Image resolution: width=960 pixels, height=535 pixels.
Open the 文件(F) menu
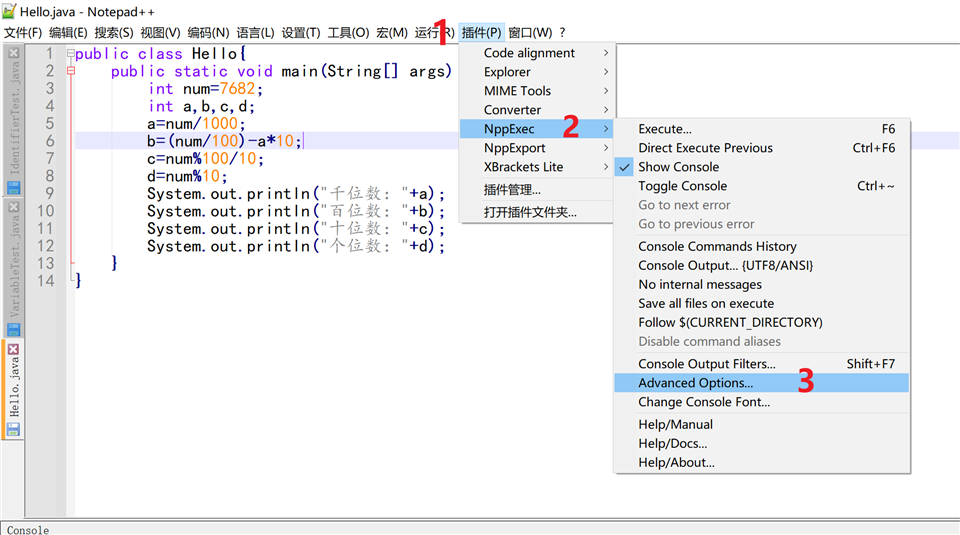(x=23, y=32)
